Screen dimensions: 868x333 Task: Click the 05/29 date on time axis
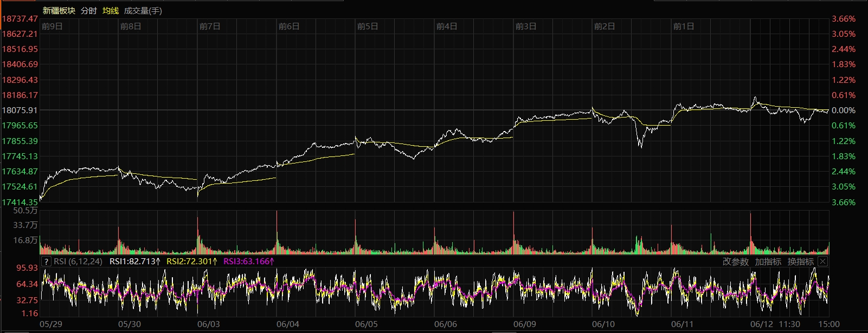[x=51, y=324]
